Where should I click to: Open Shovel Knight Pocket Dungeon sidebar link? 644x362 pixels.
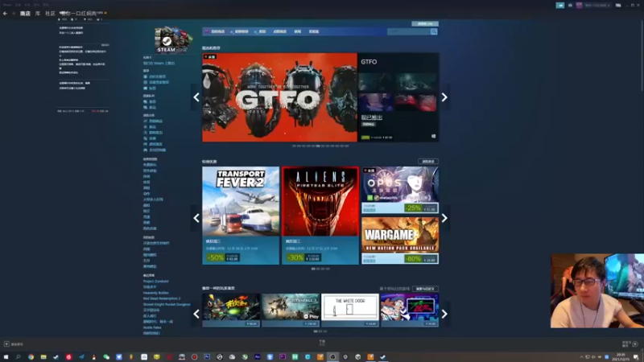click(x=167, y=304)
